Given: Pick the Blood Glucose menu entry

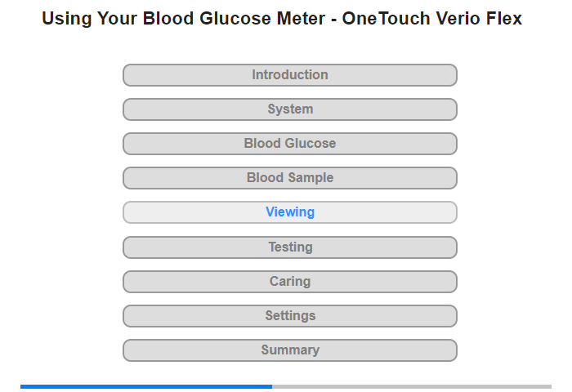Looking at the screenshot, I should point(289,144).
